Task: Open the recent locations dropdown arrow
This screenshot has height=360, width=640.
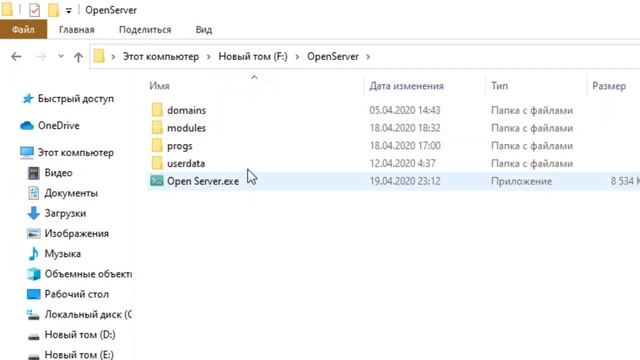Action: click(x=61, y=56)
